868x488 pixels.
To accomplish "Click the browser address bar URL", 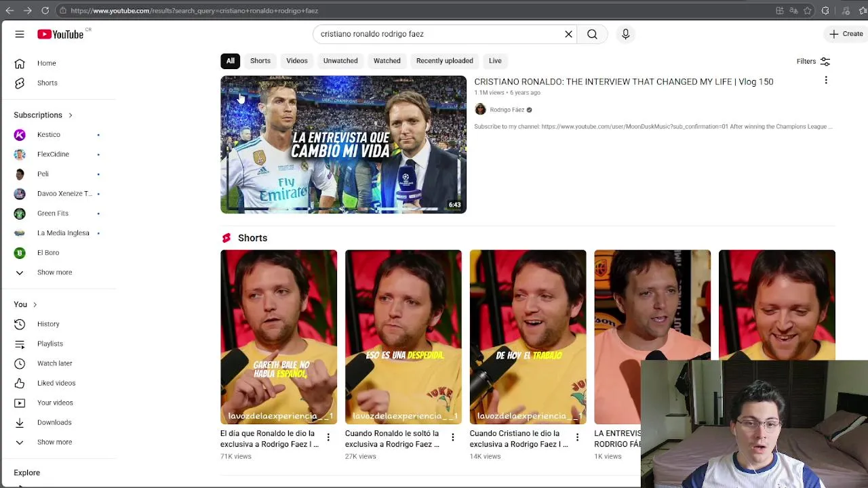I will pos(194,10).
